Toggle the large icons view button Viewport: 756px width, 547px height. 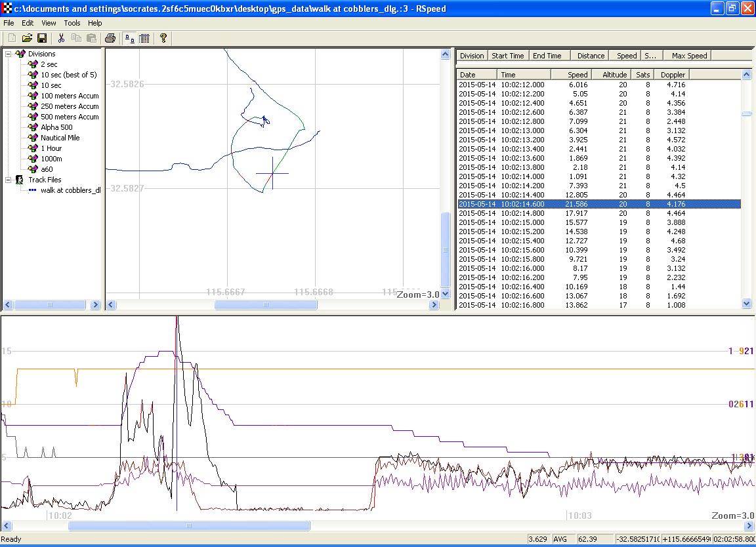coord(129,39)
